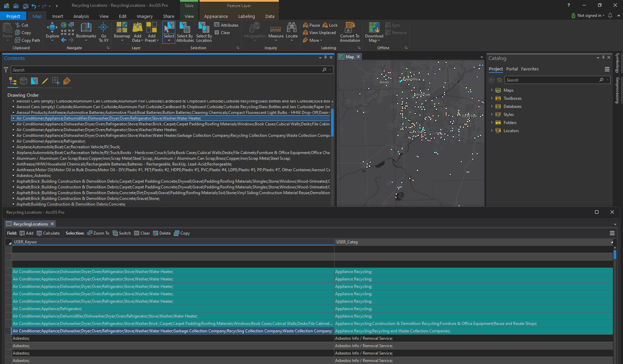The width and height of the screenshot is (623, 364).
Task: Expand the Toolboxes node in Catalog
Action: point(492,98)
